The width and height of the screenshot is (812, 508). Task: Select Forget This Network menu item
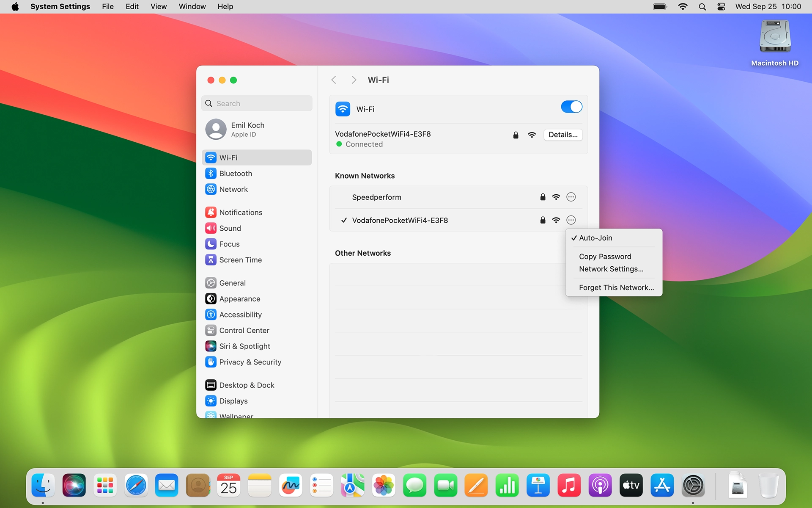tap(616, 287)
